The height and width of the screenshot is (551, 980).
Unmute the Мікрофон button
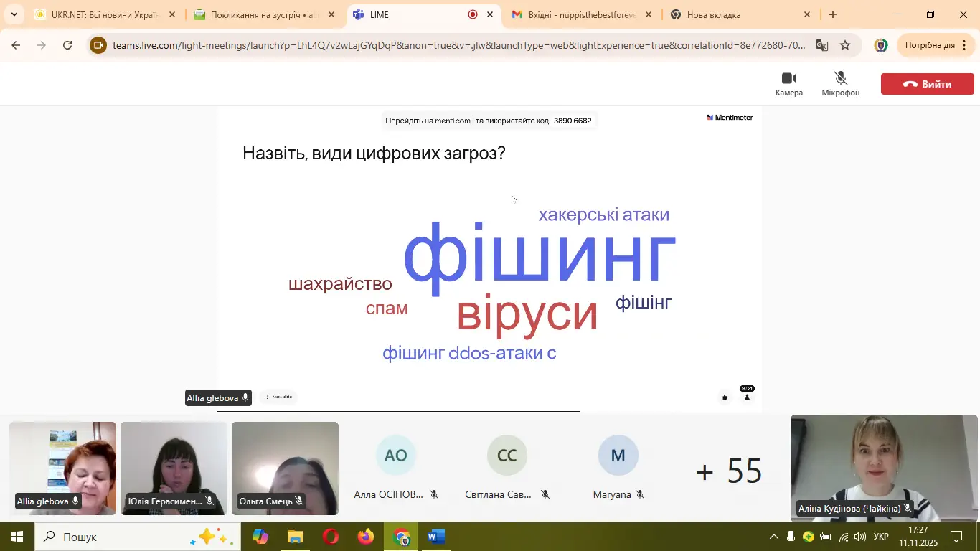click(840, 83)
